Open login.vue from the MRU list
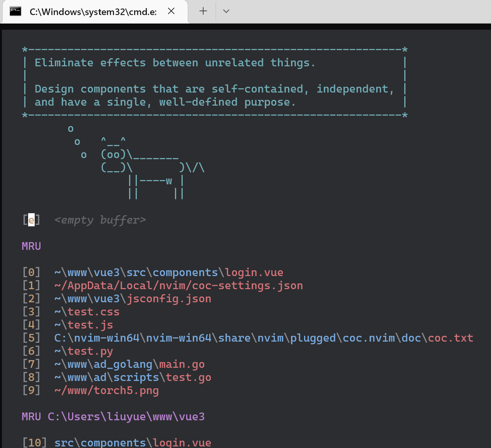The height and width of the screenshot is (448, 491). click(168, 273)
